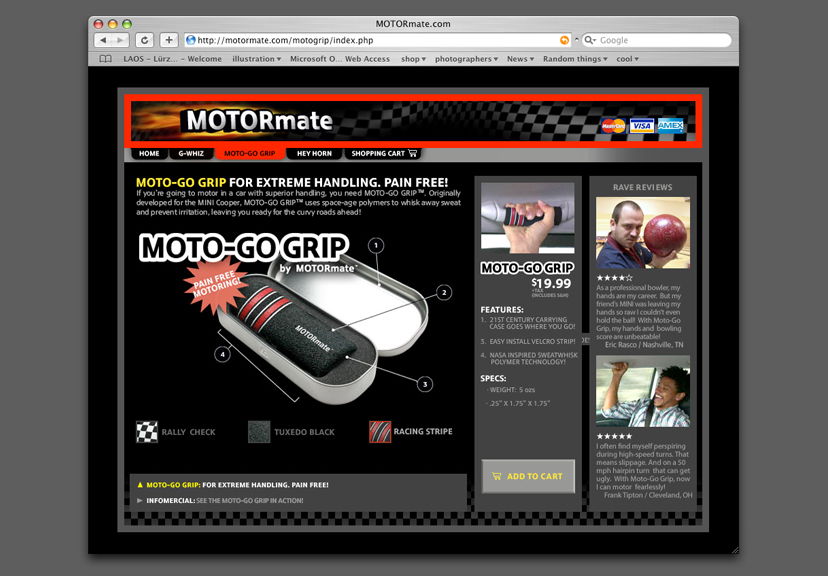Click the five-star rating under the driver review
The image size is (828, 576).
(614, 436)
